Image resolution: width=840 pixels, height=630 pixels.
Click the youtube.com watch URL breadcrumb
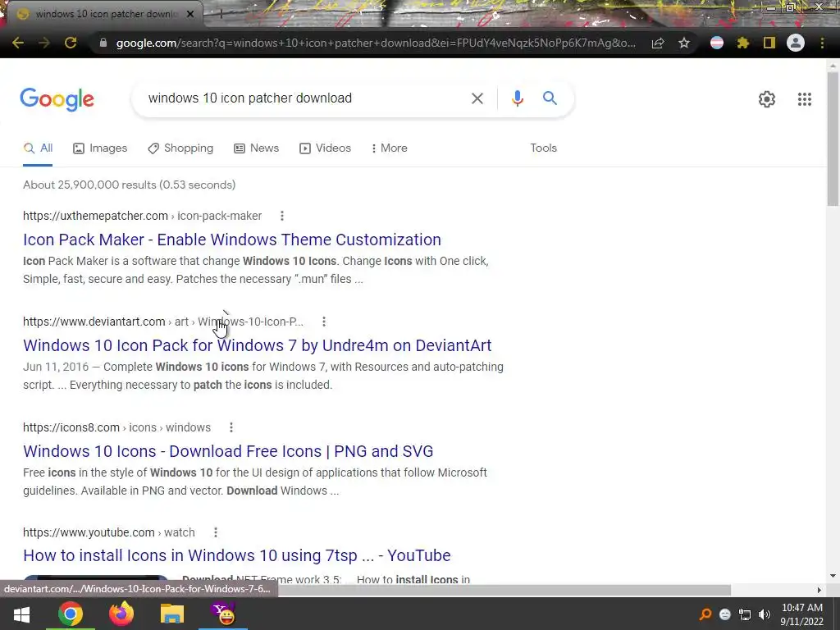pyautogui.click(x=109, y=532)
